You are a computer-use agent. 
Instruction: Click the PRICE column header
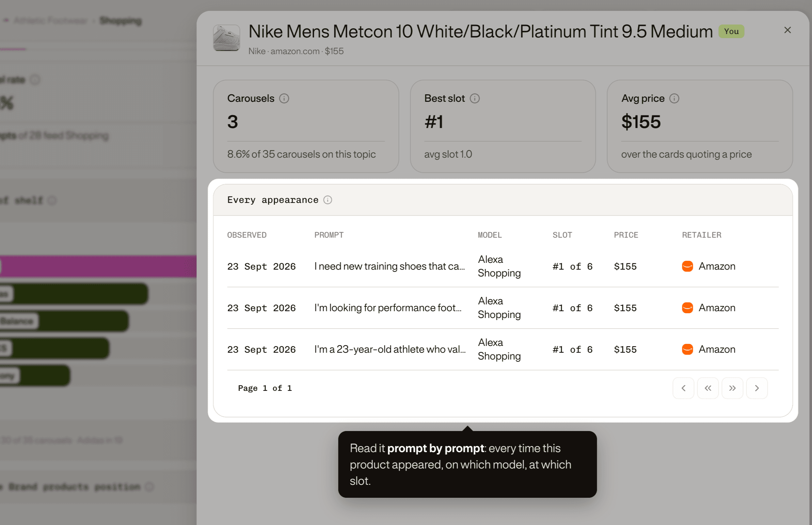626,235
